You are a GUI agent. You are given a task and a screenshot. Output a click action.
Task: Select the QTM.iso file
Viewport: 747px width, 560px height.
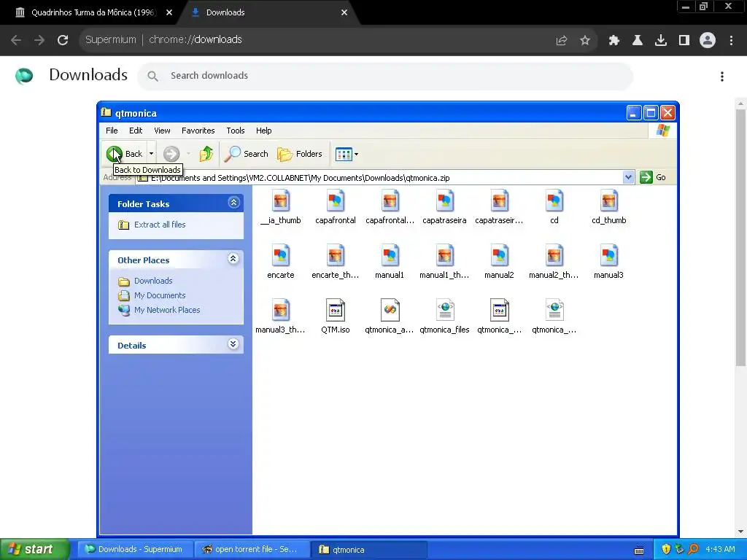tap(336, 316)
